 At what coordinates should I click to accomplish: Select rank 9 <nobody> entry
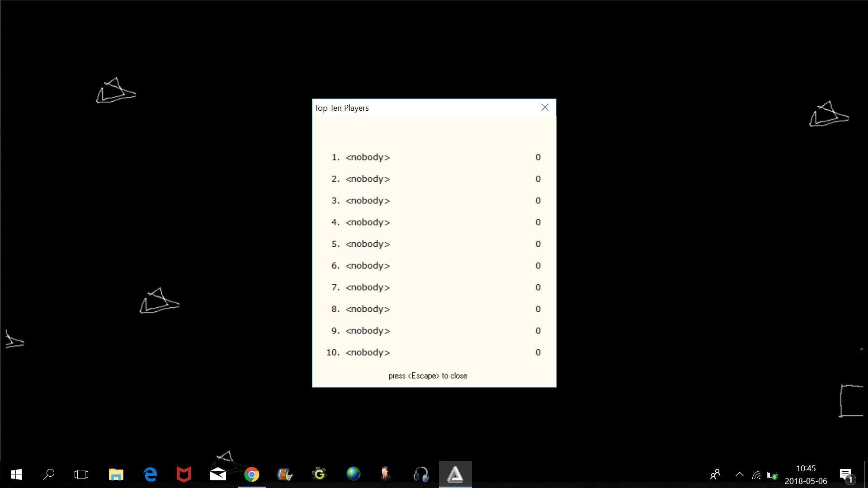368,331
